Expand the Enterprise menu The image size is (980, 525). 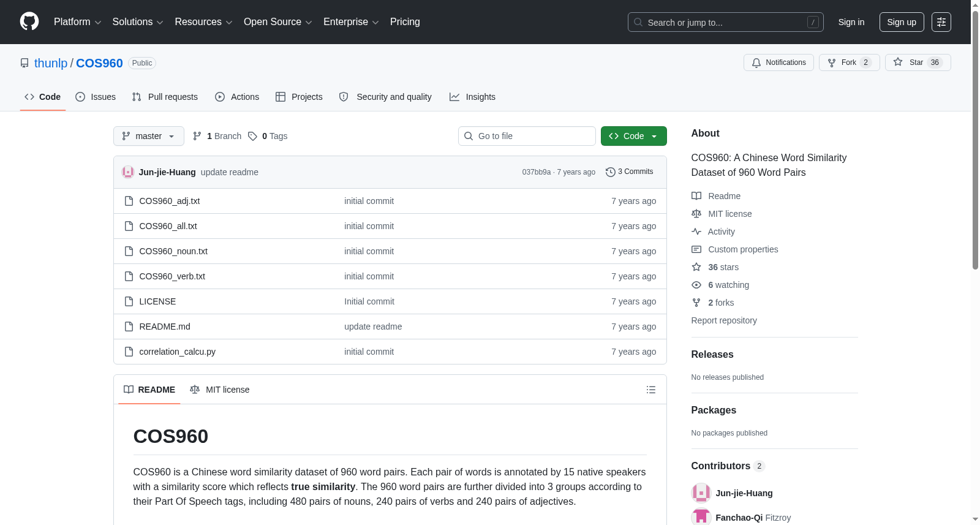351,22
